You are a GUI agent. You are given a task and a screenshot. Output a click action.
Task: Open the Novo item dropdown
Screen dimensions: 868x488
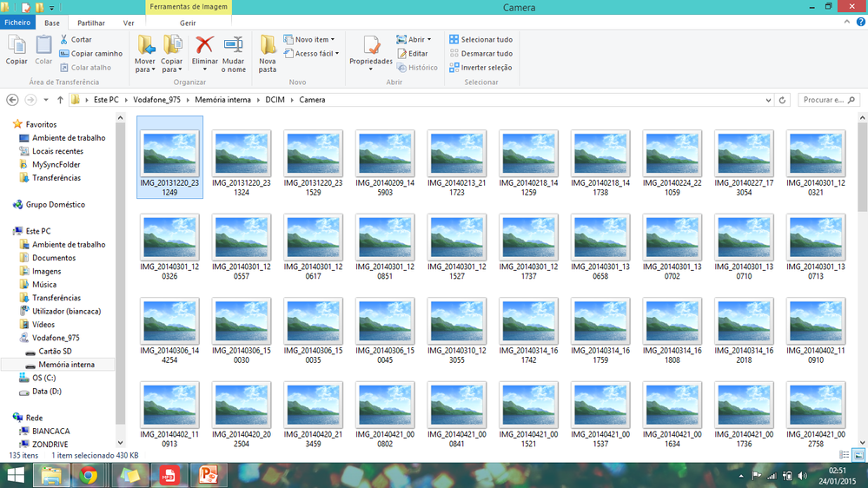(x=314, y=40)
